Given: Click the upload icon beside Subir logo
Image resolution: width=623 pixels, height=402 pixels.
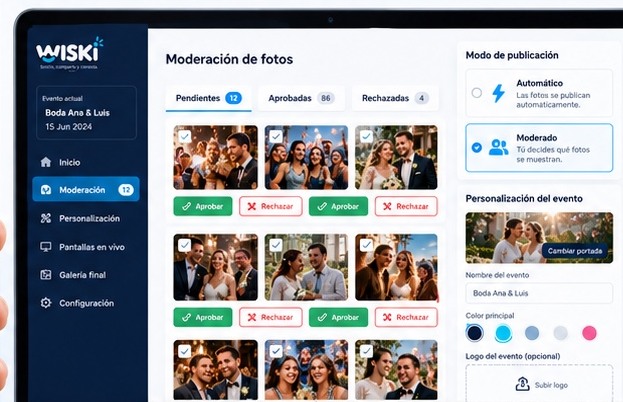Looking at the screenshot, I should point(522,385).
